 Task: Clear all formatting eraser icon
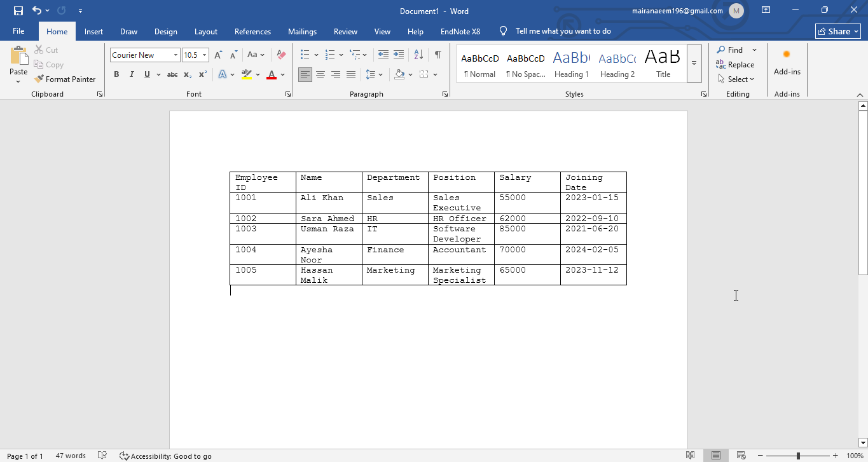[281, 55]
